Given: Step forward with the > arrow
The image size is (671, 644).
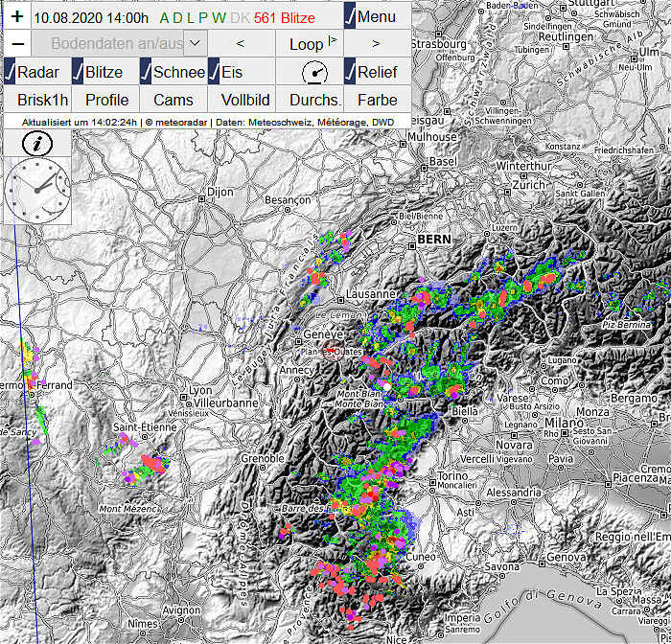Looking at the screenshot, I should point(376,44).
